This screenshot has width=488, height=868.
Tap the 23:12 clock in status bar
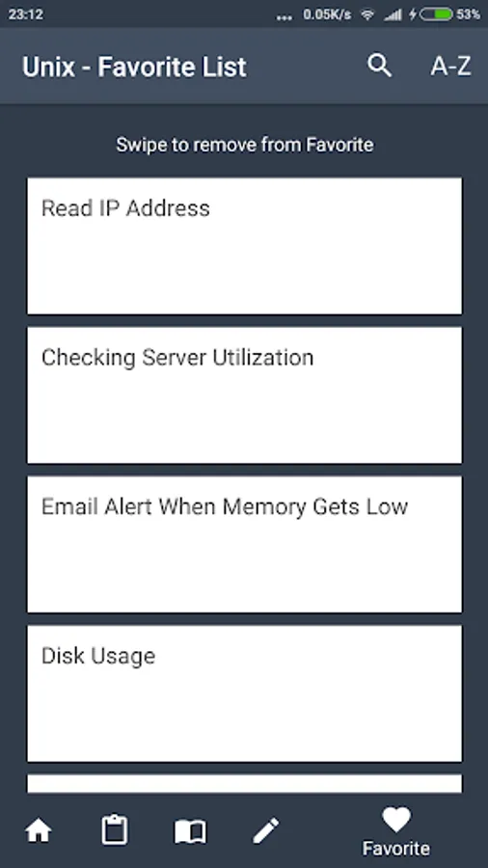click(x=25, y=14)
